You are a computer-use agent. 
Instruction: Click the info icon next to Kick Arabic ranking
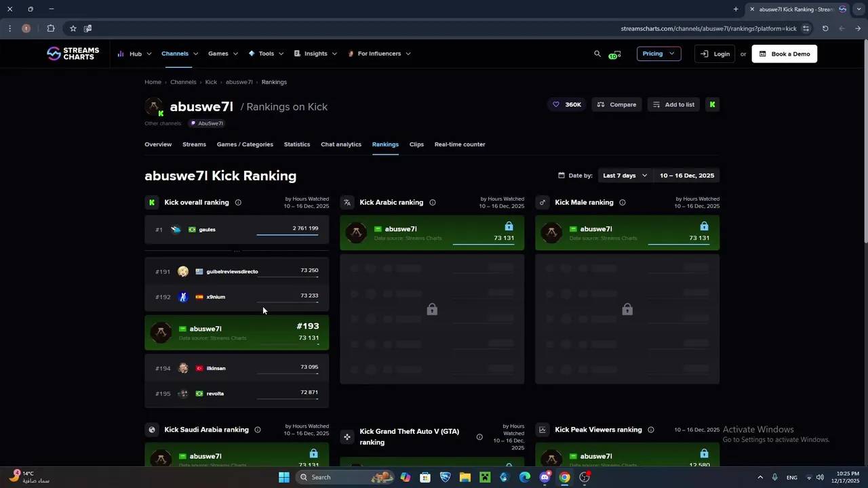click(x=433, y=203)
